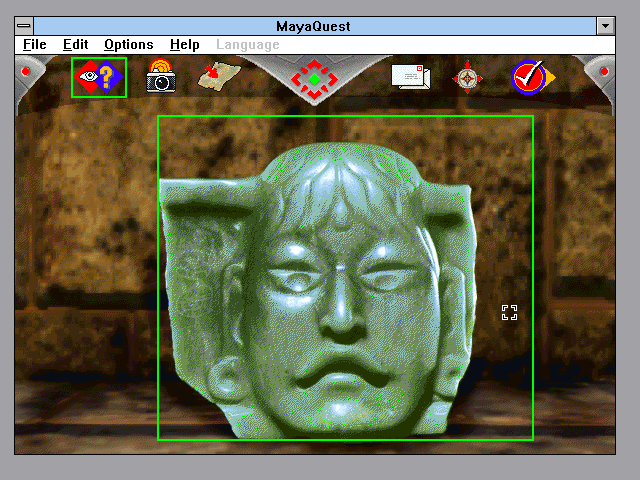Viewport: 640px width, 480px height.
Task: Click the eye and question mark look icon
Action: pyautogui.click(x=99, y=77)
